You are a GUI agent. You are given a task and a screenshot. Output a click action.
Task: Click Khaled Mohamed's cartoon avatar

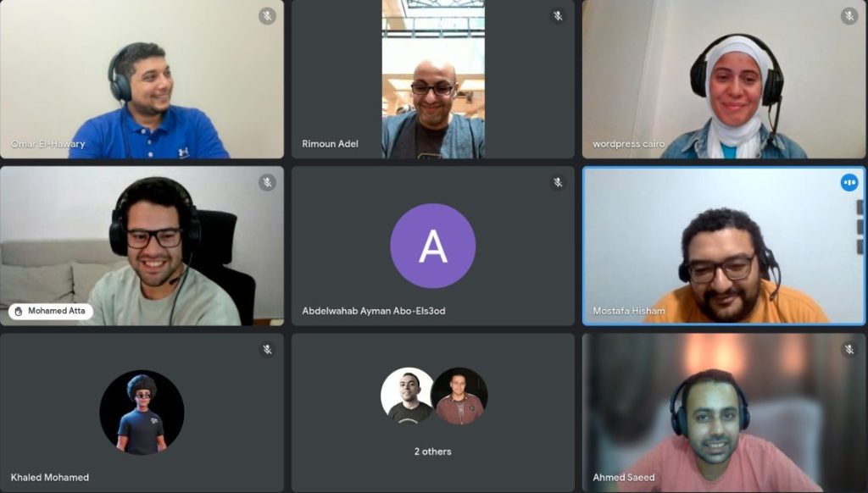142,413
